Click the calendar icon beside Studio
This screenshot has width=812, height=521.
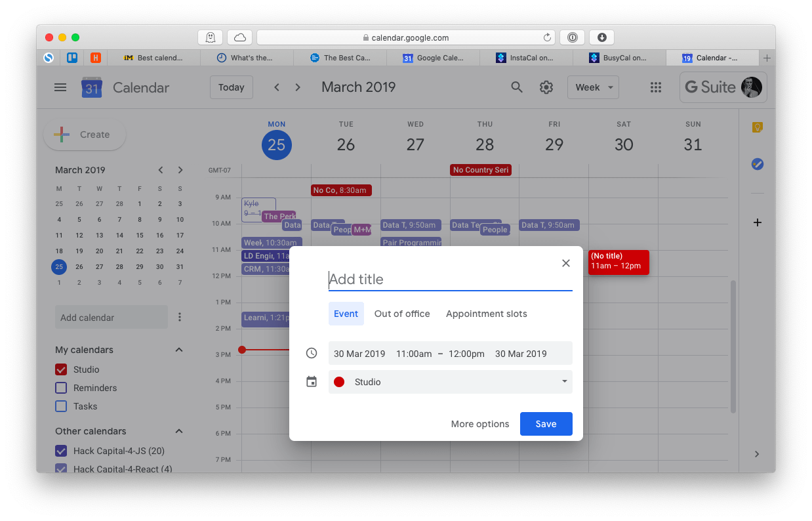[x=312, y=382]
